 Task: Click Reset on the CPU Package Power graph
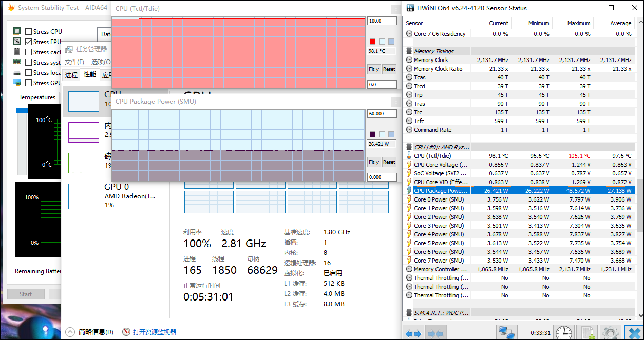389,162
